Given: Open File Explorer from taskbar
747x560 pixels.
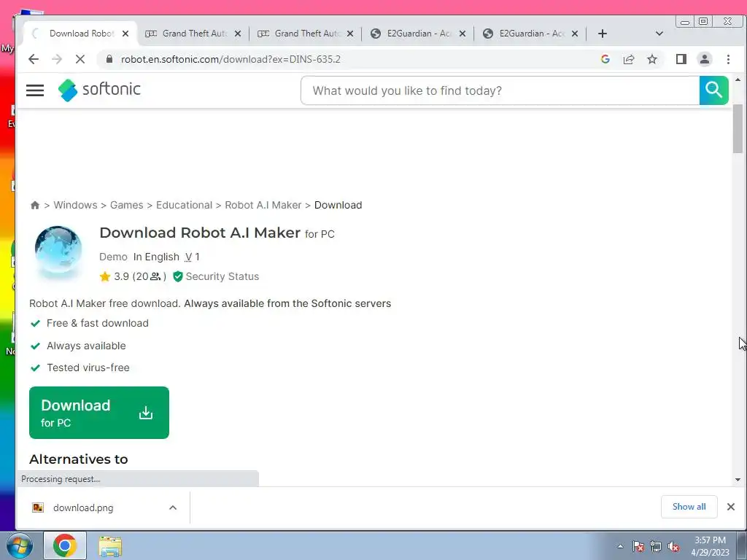Looking at the screenshot, I should click(x=110, y=545).
